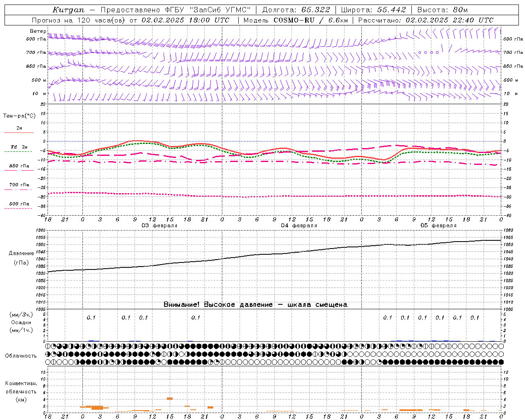
Task: Click the "Высота: 80м" header field
Action: coord(442,10)
